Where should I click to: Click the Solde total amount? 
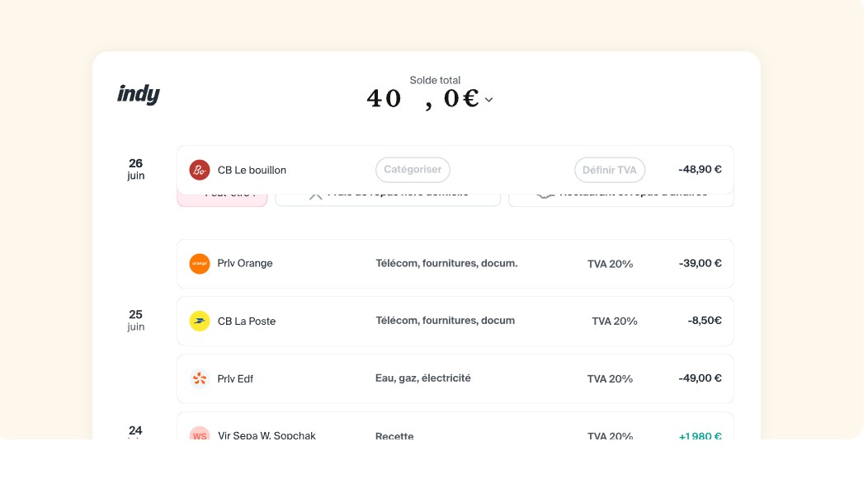coord(422,99)
